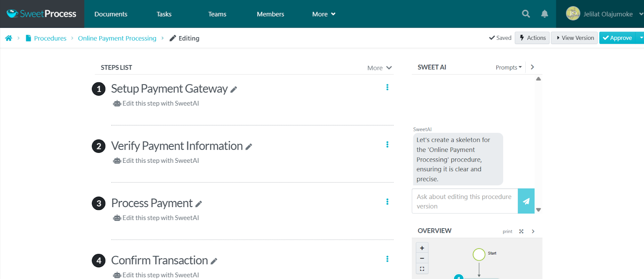644x279 pixels.
Task: Click the Start node in overview diagram
Action: pos(479,254)
